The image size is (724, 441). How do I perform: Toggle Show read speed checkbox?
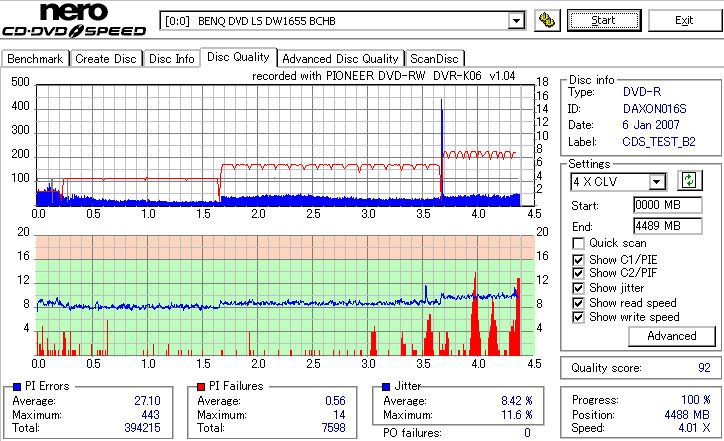pyautogui.click(x=578, y=303)
